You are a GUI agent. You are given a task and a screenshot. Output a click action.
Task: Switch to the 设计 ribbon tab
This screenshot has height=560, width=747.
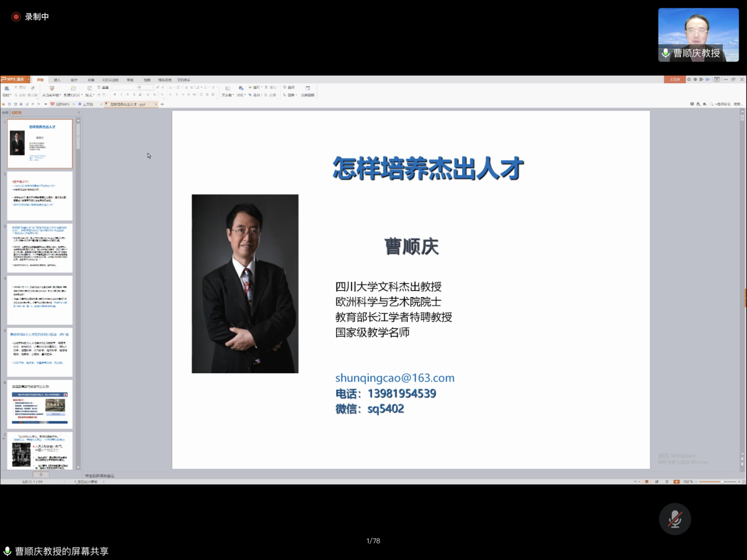[74, 80]
